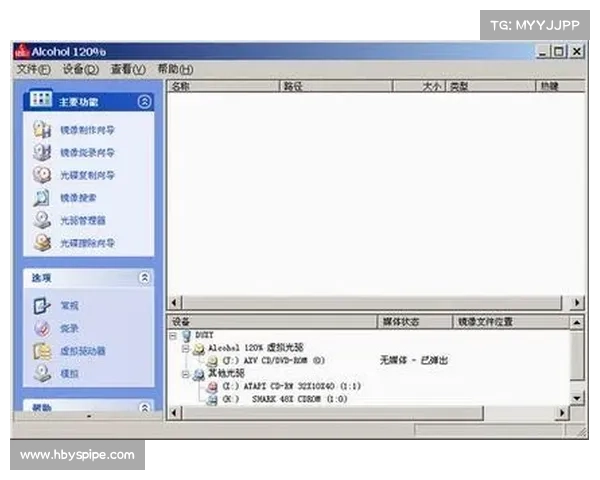Click the 无媒体 - 已弹出 status text

tap(414, 360)
